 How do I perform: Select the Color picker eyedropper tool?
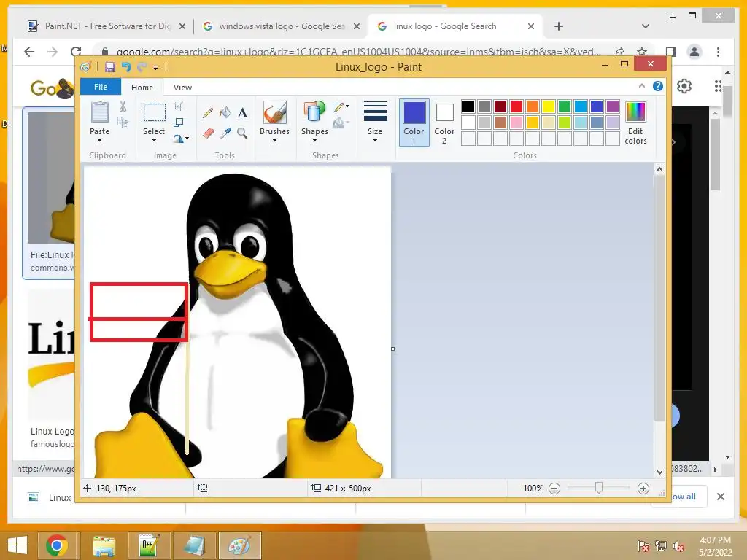point(225,133)
